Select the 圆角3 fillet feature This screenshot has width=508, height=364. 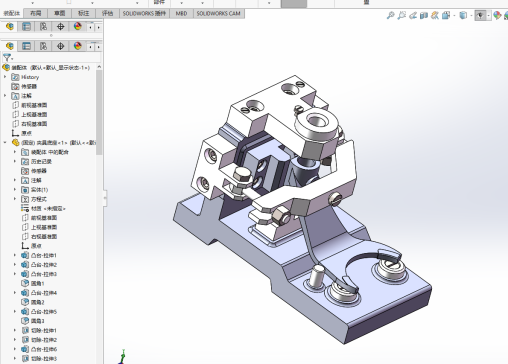(x=33, y=321)
